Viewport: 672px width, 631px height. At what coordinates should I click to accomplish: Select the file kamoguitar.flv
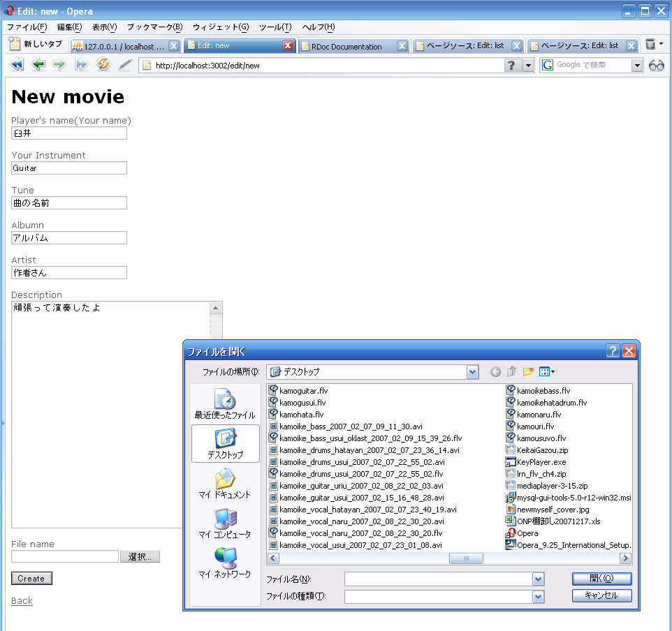tap(303, 391)
